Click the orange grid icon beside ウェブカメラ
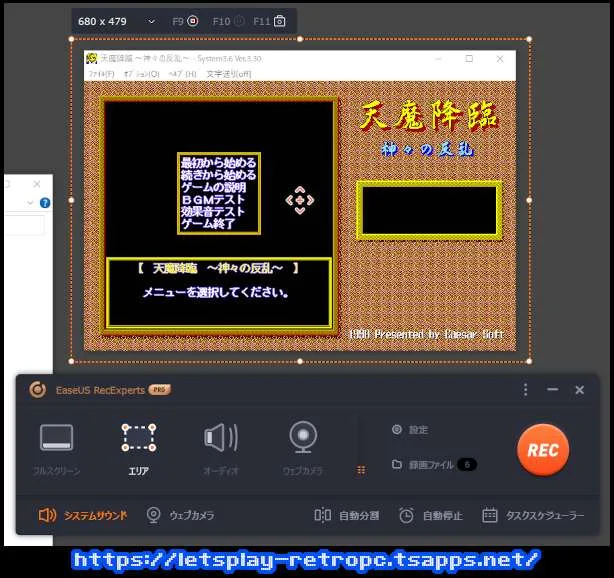This screenshot has width=614, height=578. pyautogui.click(x=361, y=470)
